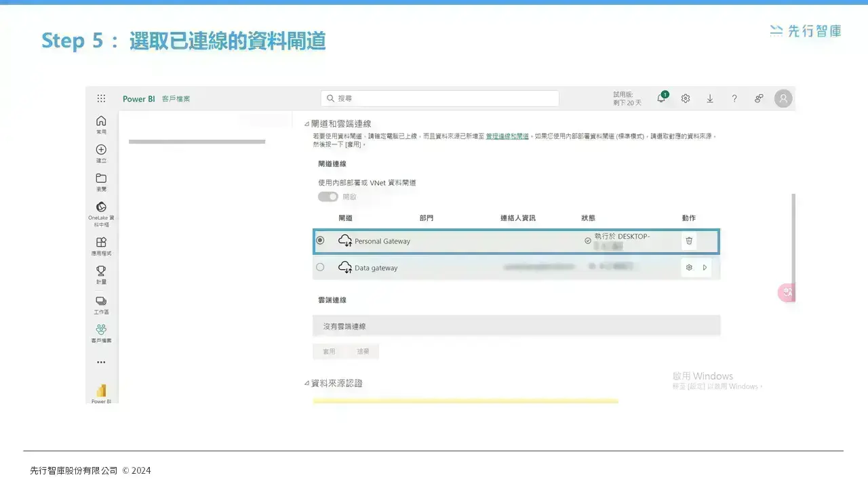Open the 客戶檔案 workspace sidebar icon

tap(101, 333)
